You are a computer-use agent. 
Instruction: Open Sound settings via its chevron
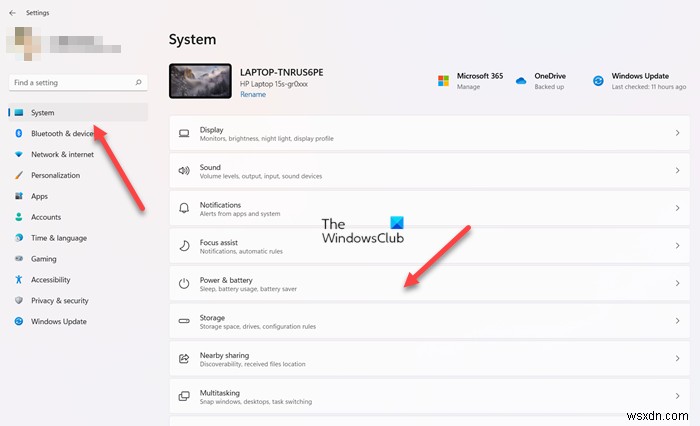pos(677,171)
